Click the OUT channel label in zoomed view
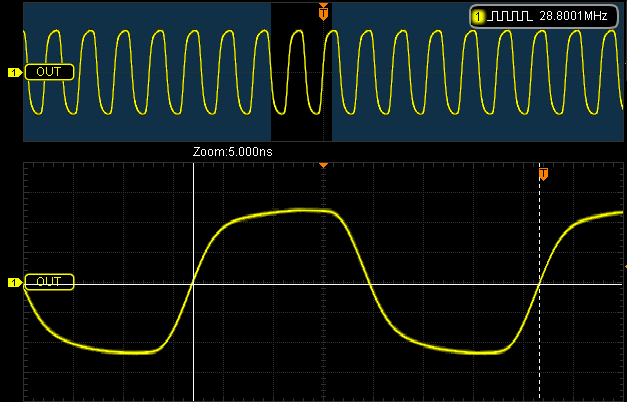 [49, 282]
